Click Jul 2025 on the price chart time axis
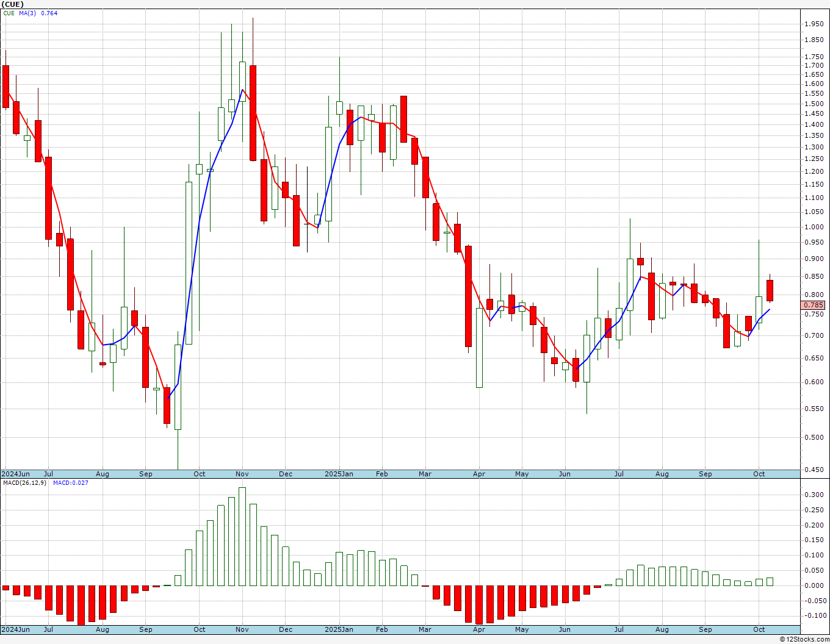 tap(619, 474)
